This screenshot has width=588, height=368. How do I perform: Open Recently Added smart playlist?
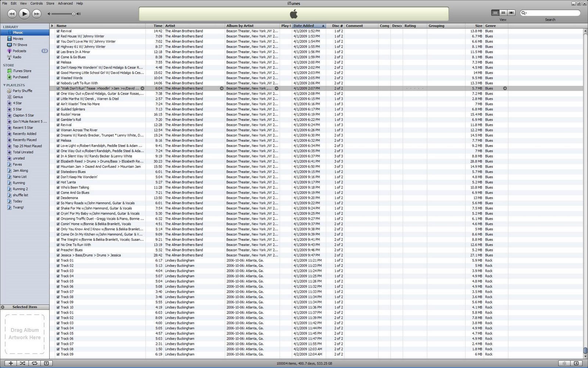tap(25, 134)
